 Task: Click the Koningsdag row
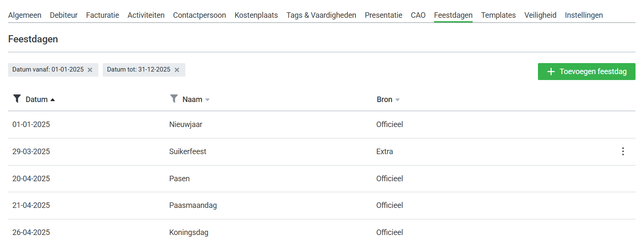pyautogui.click(x=188, y=232)
